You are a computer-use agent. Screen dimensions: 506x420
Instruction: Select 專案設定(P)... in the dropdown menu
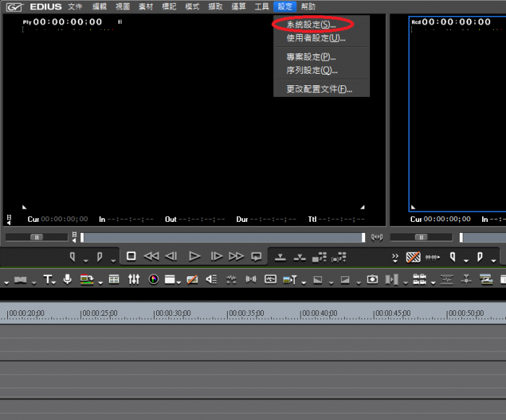pyautogui.click(x=311, y=56)
